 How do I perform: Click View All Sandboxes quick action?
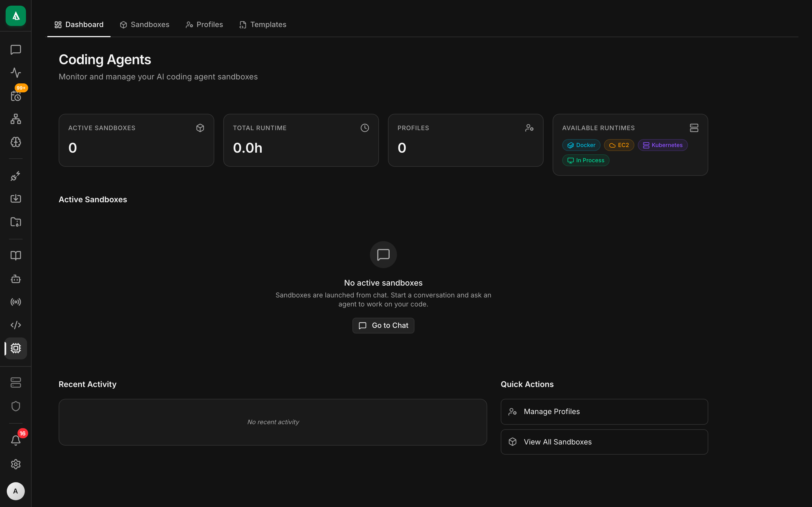click(604, 442)
